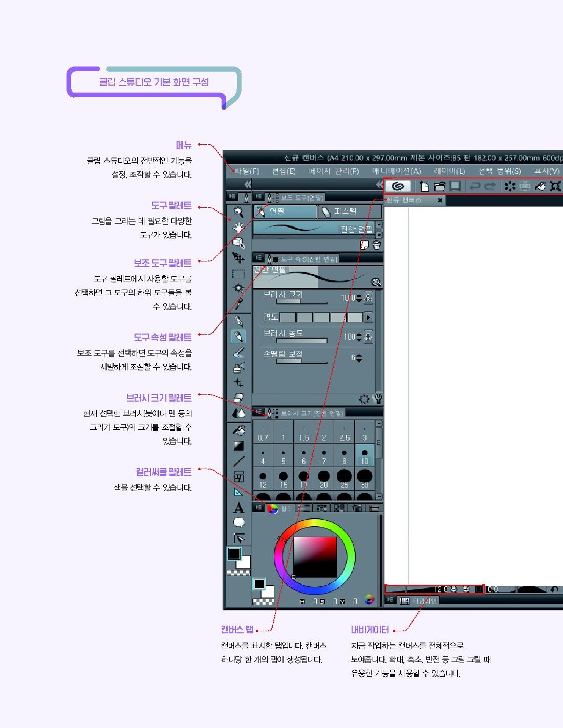Image resolution: width=563 pixels, height=728 pixels.
Task: Open the 페이지 관리(P) menu
Action: pyautogui.click(x=334, y=171)
